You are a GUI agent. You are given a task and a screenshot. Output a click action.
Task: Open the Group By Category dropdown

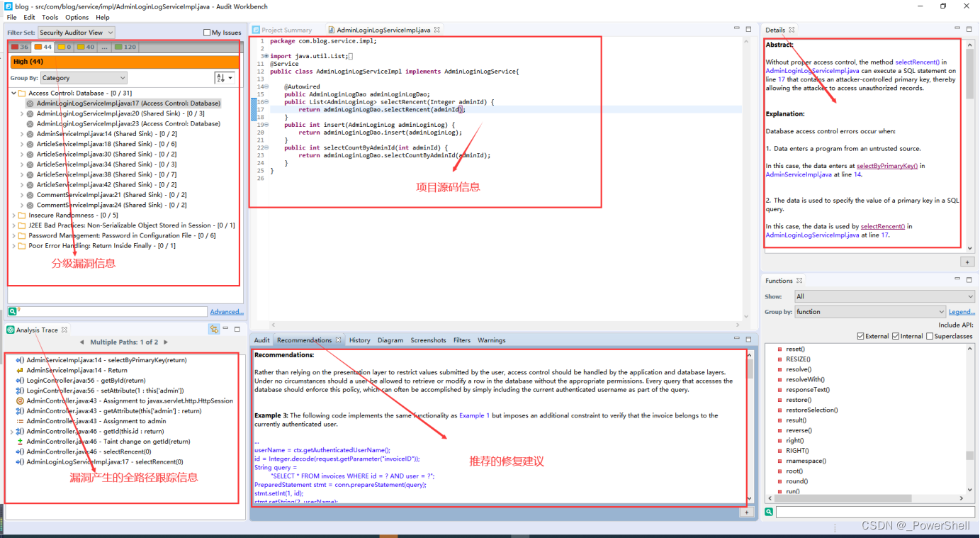click(84, 78)
